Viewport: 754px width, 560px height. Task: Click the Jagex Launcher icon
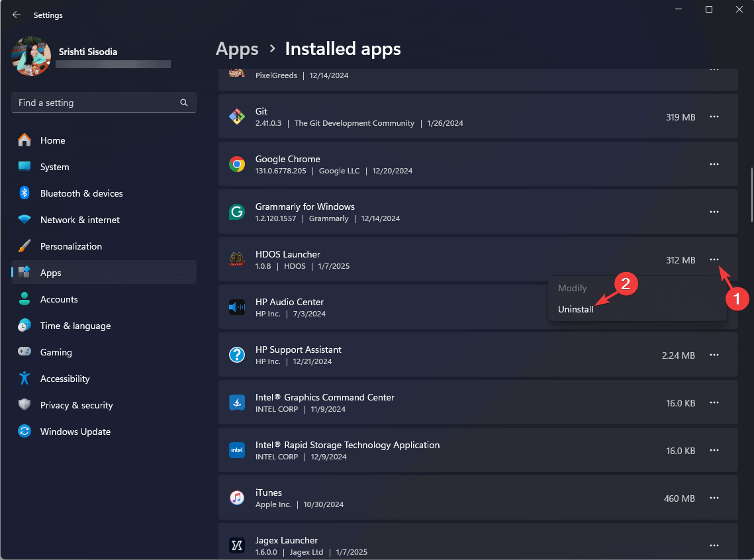coord(236,545)
